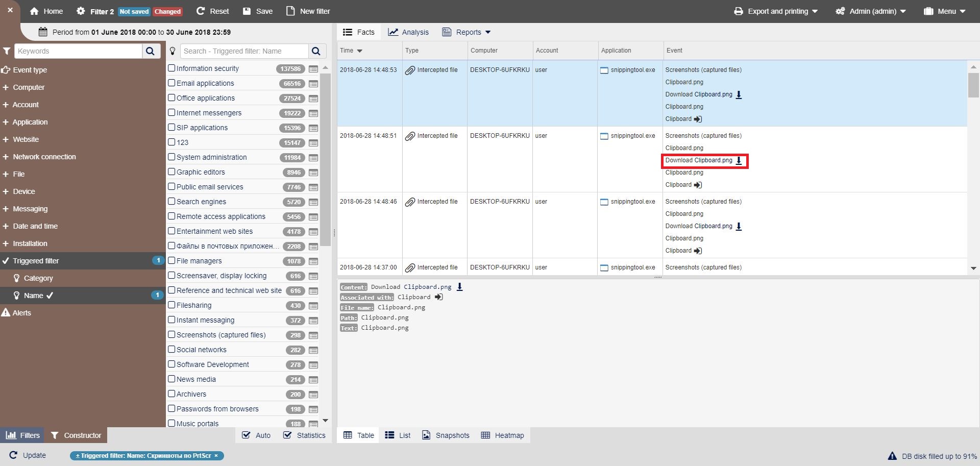Click the close X icon at top left
This screenshot has width=980, height=466.
click(10, 10)
